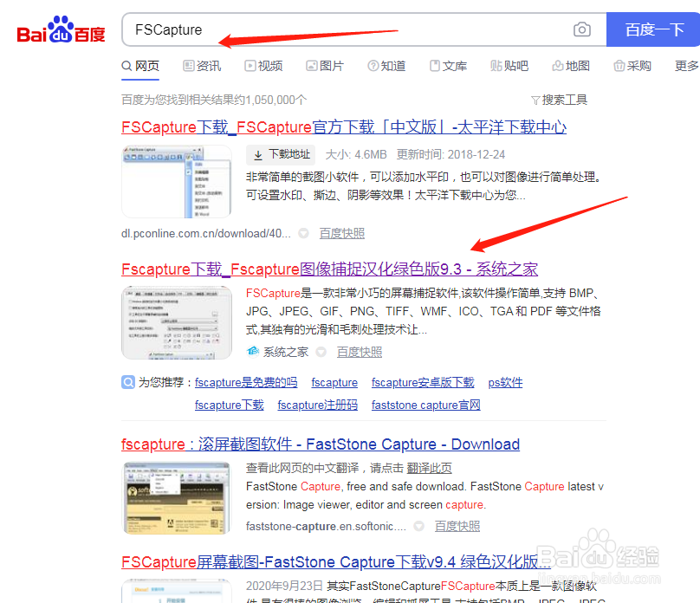Screen dimensions: 700x603
Task: Click the 大小: 4.6MB text
Action: (356, 154)
